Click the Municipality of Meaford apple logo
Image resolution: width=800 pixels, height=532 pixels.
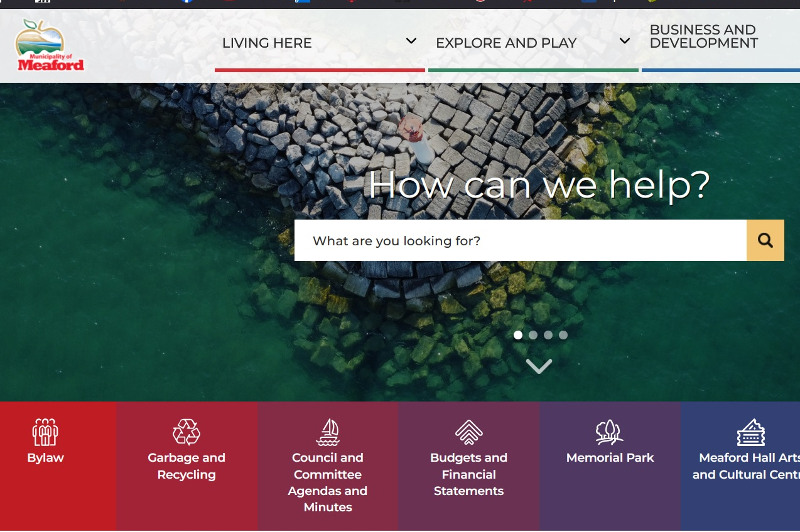click(49, 45)
